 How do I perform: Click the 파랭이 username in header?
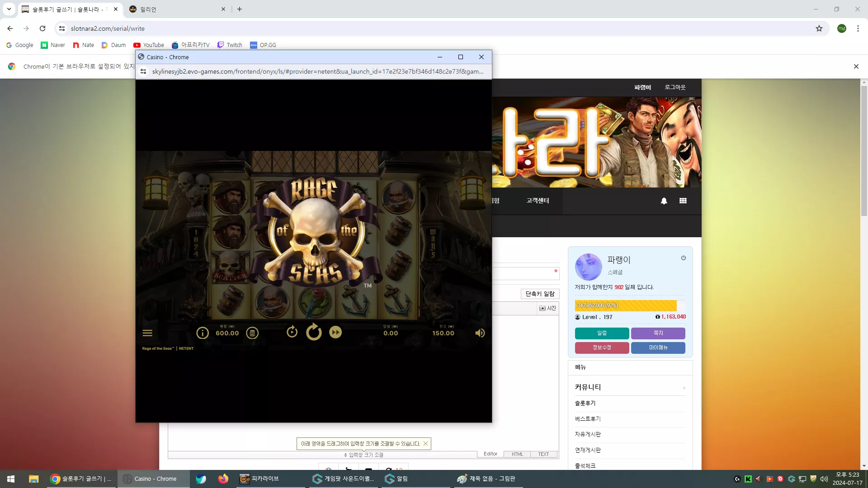(642, 87)
